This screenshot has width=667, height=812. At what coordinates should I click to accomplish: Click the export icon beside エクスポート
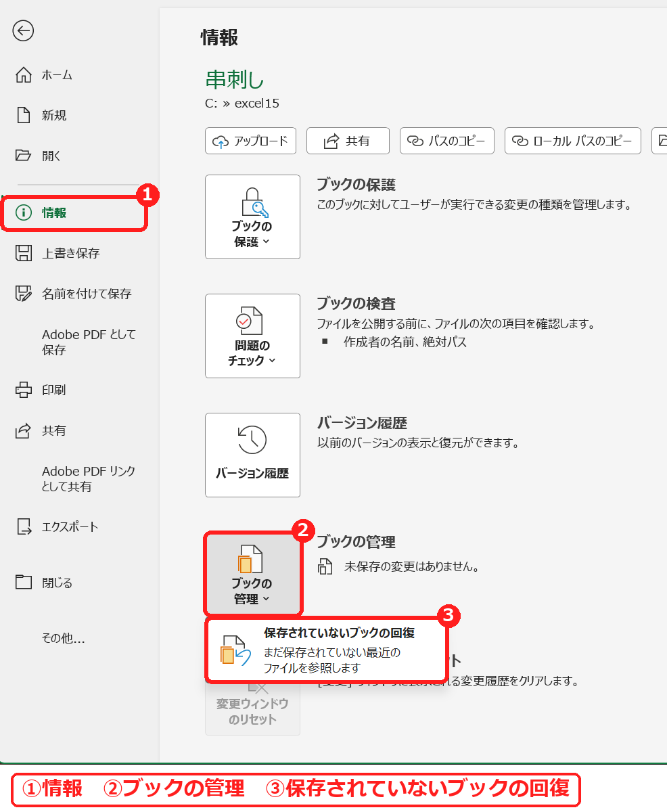24,526
